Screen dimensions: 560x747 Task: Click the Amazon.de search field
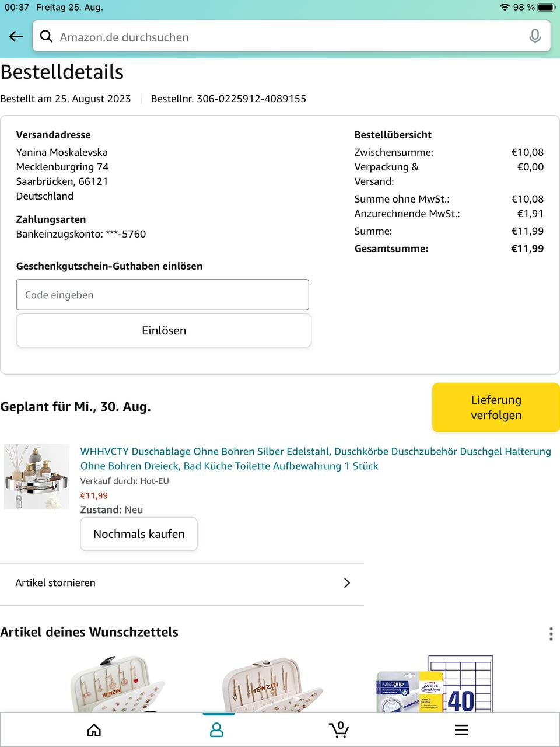tap(286, 37)
